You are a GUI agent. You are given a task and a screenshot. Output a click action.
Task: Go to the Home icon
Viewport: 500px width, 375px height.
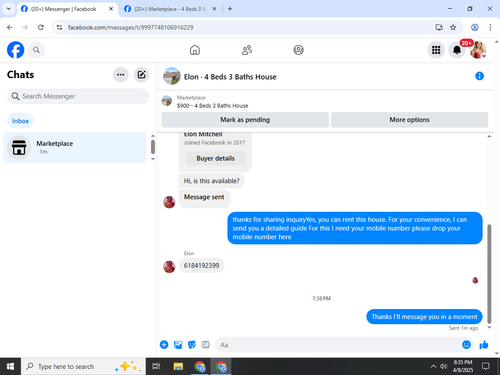[195, 50]
